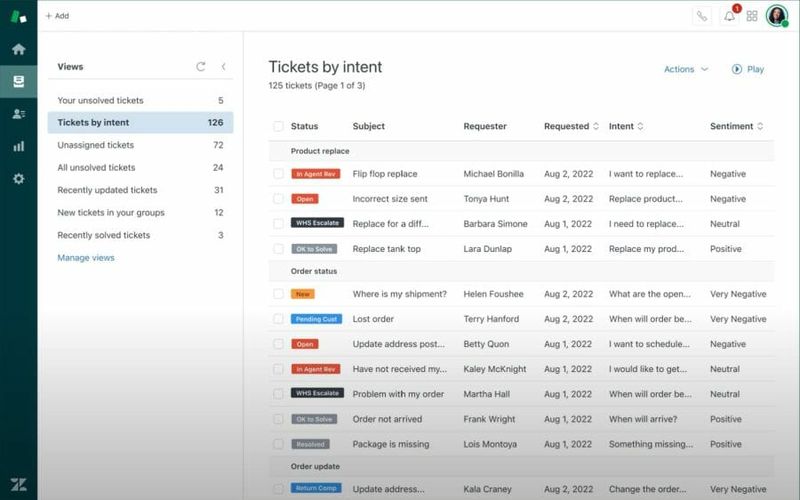Open the user profile avatar
The height and width of the screenshot is (500, 800).
pyautogui.click(x=777, y=16)
